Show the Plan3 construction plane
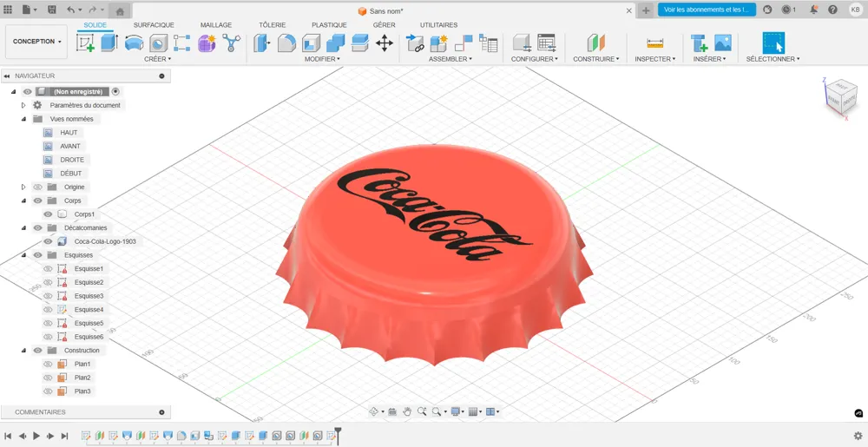 (x=48, y=391)
